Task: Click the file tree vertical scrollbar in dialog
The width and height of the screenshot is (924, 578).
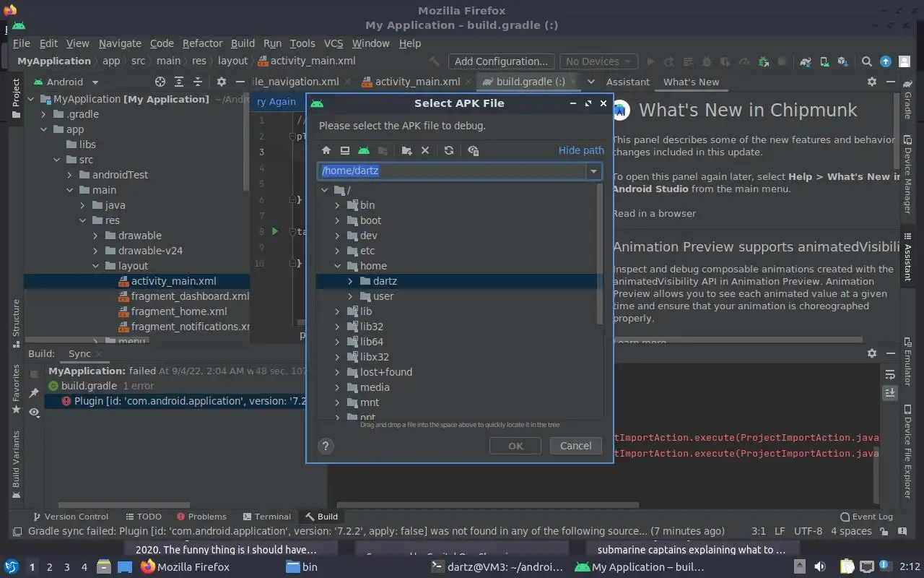Action: pyautogui.click(x=600, y=253)
